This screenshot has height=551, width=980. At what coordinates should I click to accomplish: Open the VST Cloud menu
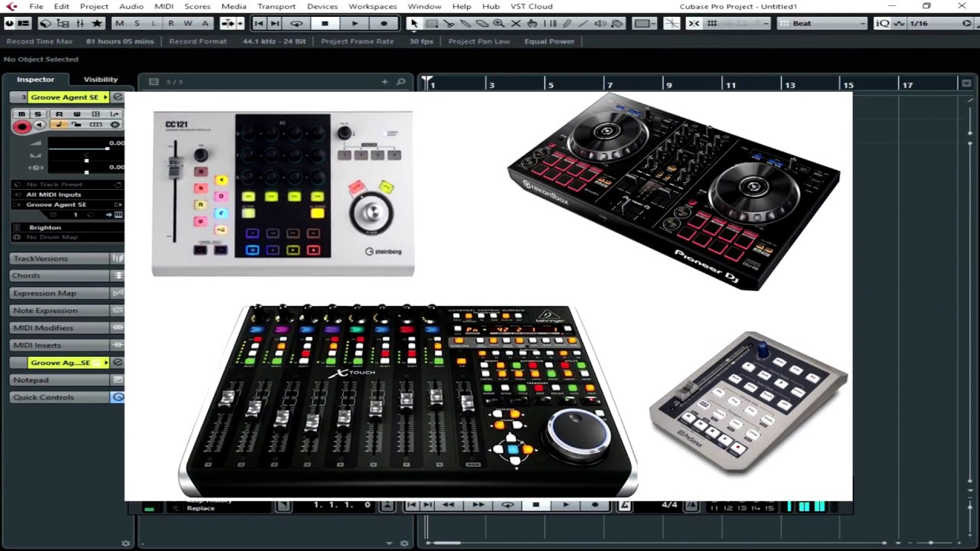point(531,6)
